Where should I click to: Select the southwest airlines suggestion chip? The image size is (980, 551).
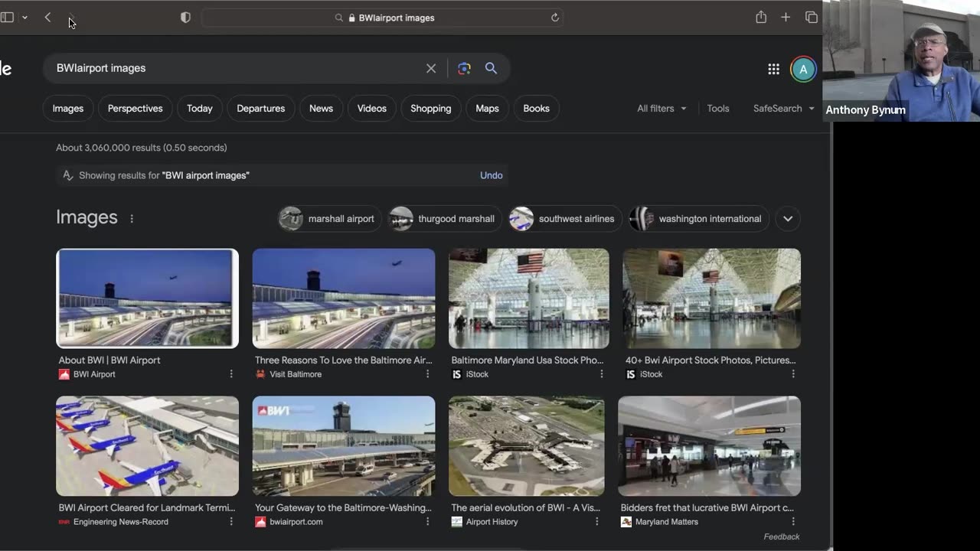coord(566,219)
